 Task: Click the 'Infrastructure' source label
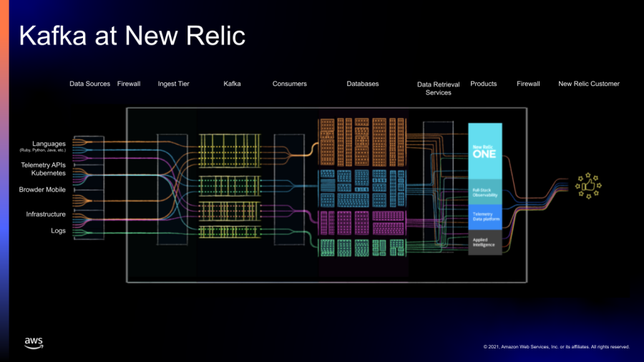pos(46,214)
